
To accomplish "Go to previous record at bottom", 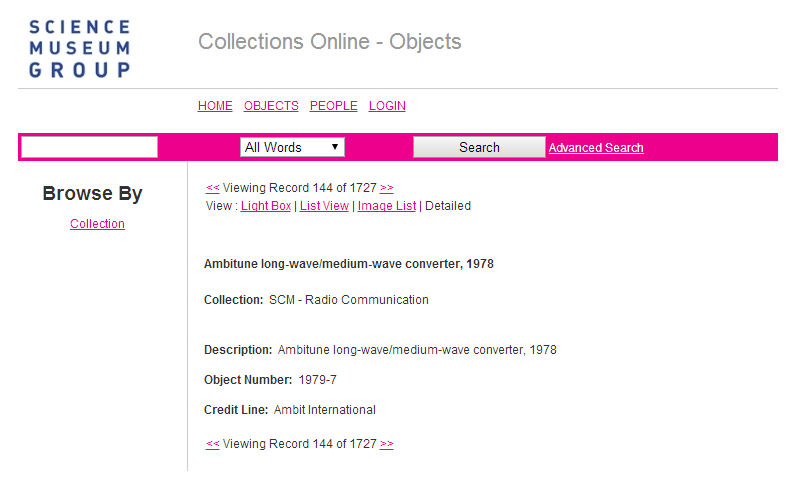I will [212, 444].
